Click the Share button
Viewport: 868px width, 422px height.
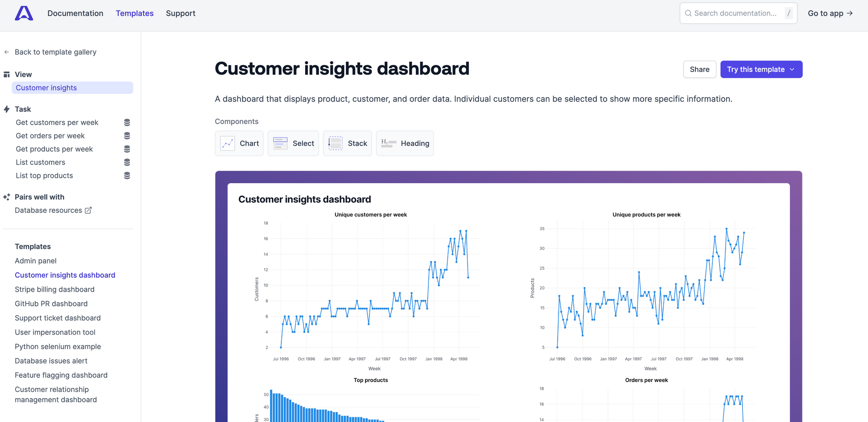[700, 69]
